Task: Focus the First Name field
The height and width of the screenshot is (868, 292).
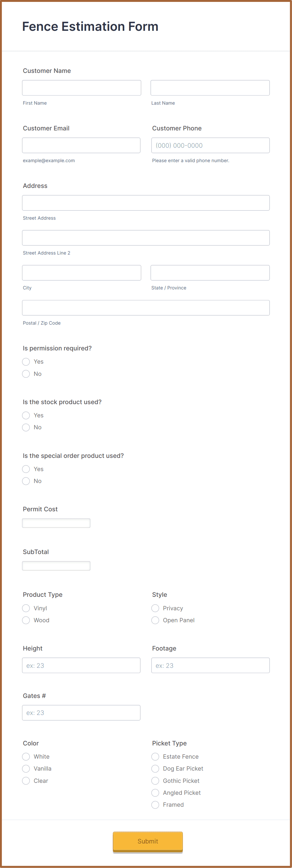Action: pyautogui.click(x=82, y=88)
